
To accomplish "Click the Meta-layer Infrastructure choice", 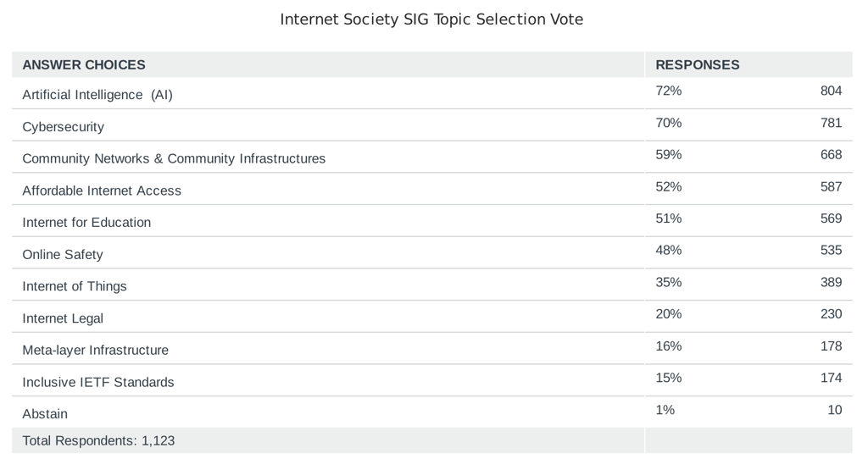I will (95, 351).
